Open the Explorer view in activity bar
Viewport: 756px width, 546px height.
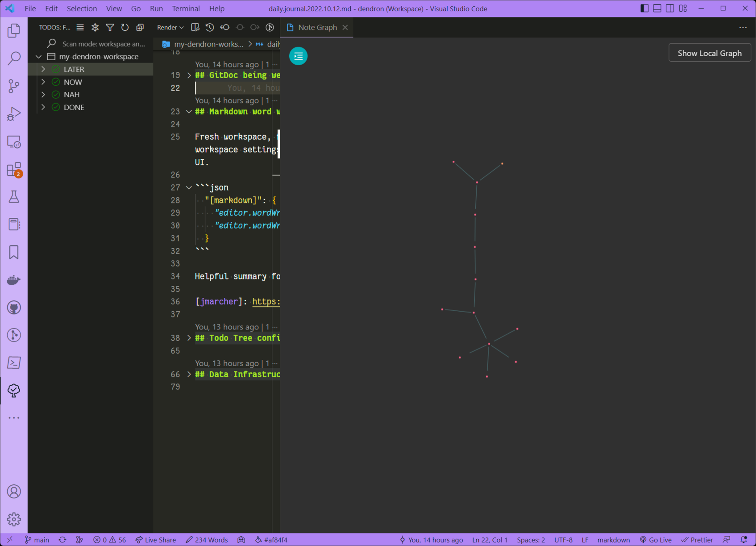(x=14, y=30)
